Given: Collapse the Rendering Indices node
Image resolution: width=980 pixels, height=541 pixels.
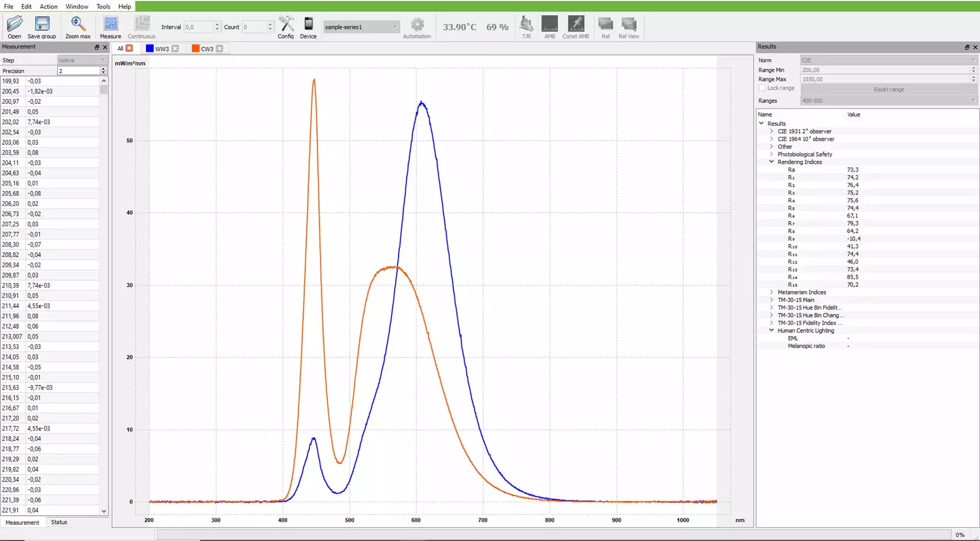Looking at the screenshot, I should (771, 162).
